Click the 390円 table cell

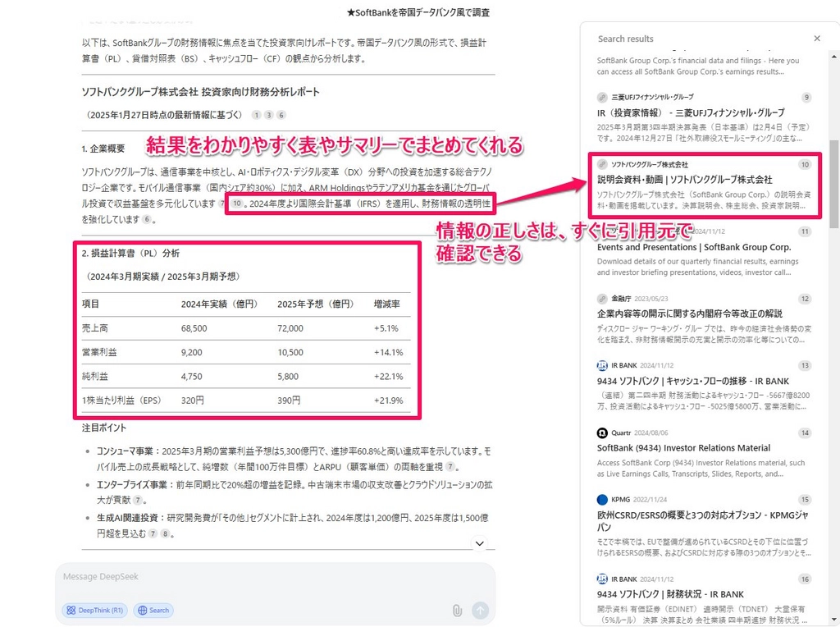289,400
